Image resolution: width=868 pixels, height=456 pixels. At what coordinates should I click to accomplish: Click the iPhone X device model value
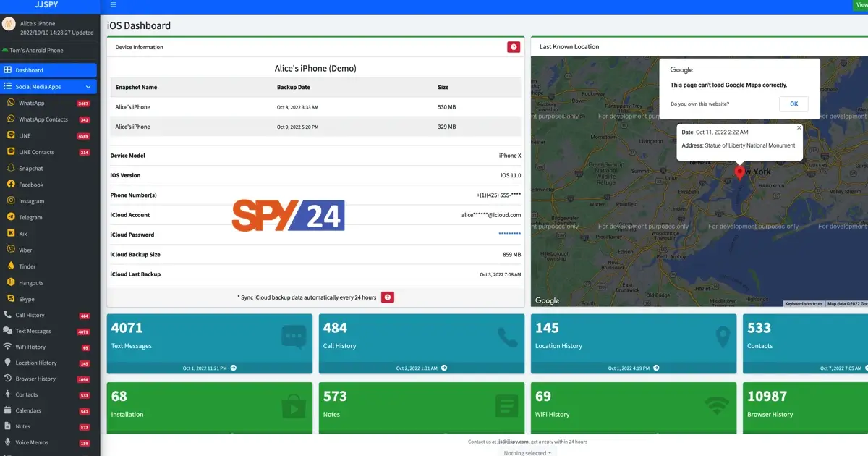[x=510, y=156]
